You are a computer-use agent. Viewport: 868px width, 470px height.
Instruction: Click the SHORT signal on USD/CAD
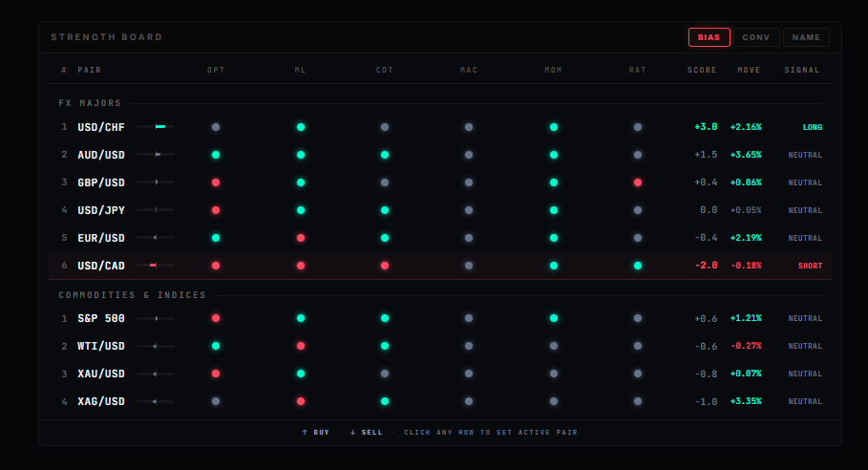tap(810, 266)
